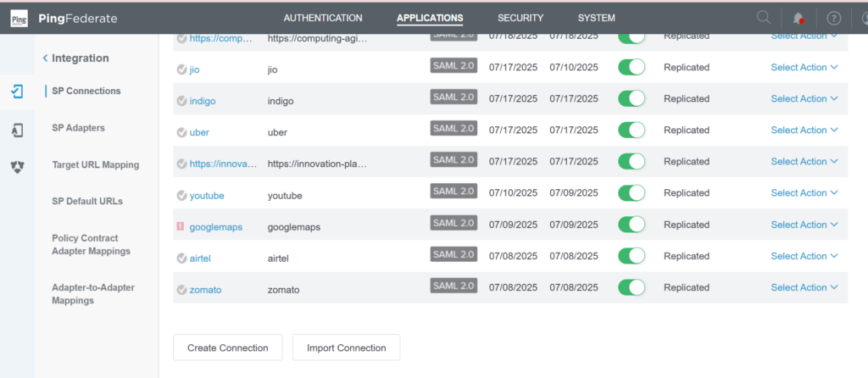Open the googlemaps connection link
This screenshot has height=378, width=868.
pos(216,227)
